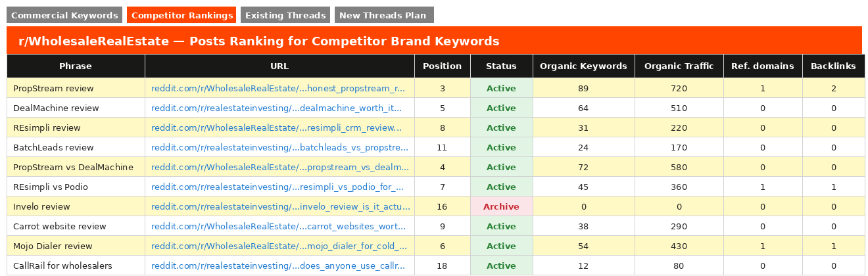
Task: Select the 'REsimpli review' phrase cell
Action: (76, 127)
